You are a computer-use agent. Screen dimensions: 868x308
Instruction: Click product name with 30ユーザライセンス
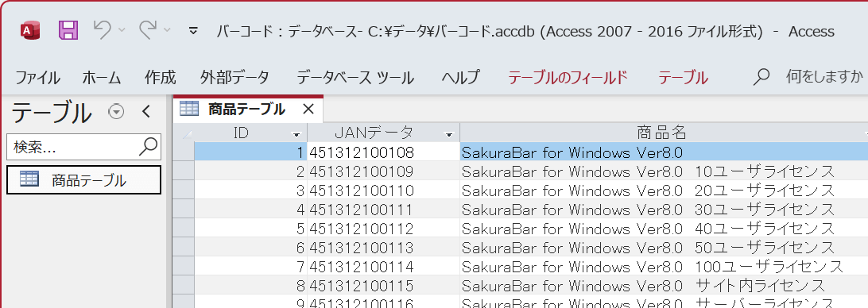tap(664, 209)
